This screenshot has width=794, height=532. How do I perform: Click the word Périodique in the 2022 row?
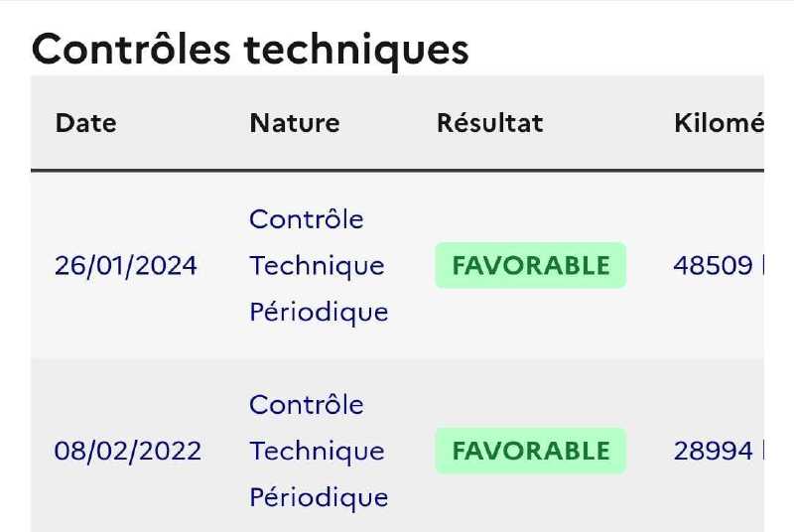click(319, 497)
